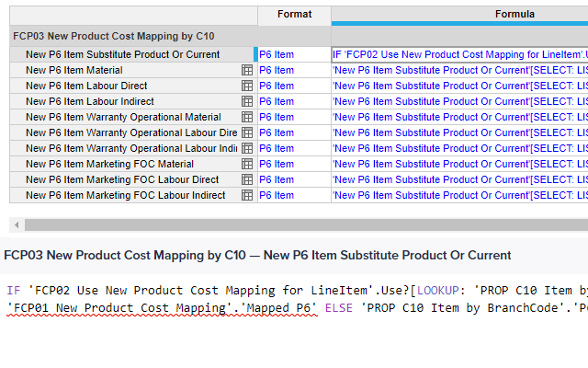Image resolution: width=588 pixels, height=368 pixels.
Task: Click formula cell for New P6 Item Labour Direct
Action: tap(459, 86)
